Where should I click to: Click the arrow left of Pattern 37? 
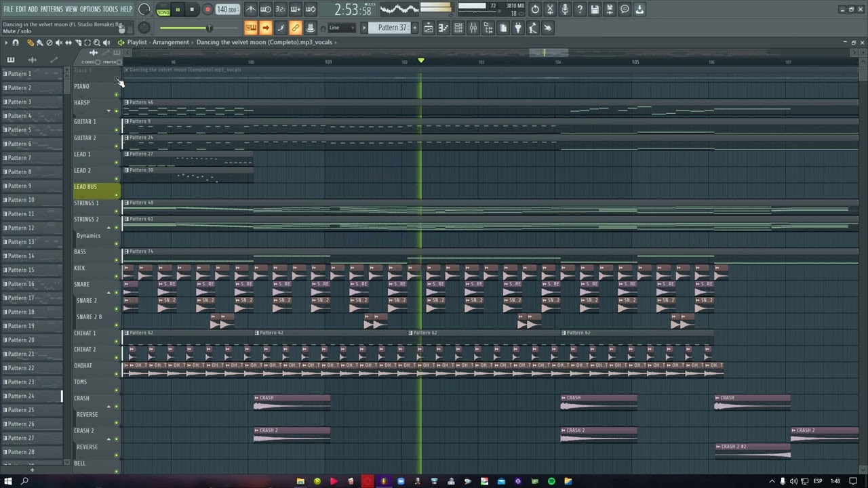[364, 28]
